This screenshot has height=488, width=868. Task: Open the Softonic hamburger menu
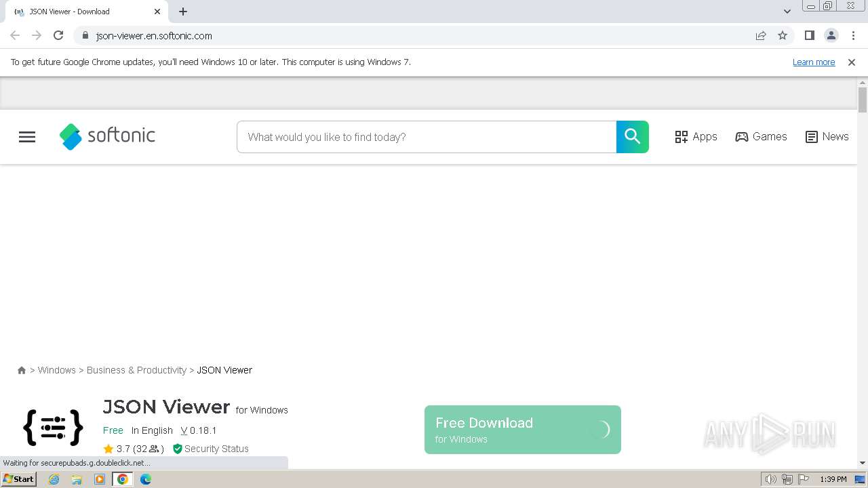tap(27, 137)
